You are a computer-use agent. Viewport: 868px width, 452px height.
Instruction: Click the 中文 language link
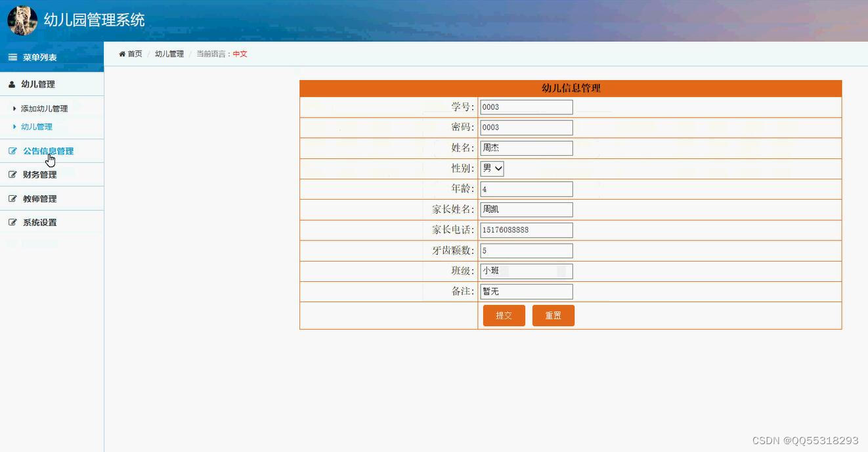pos(240,54)
